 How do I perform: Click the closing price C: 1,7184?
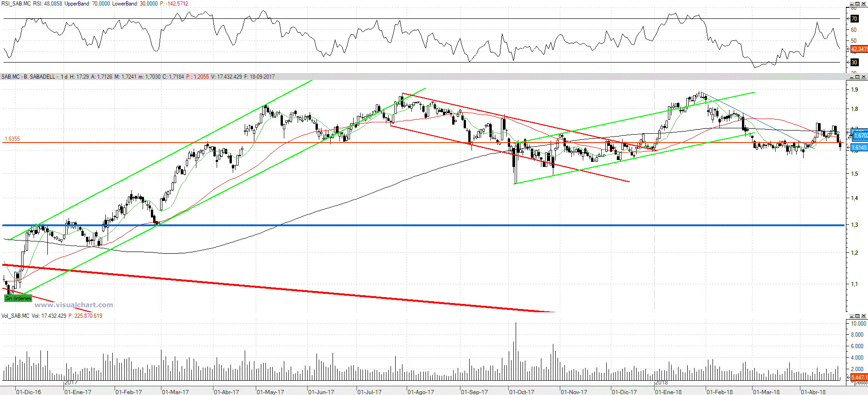click(x=173, y=77)
